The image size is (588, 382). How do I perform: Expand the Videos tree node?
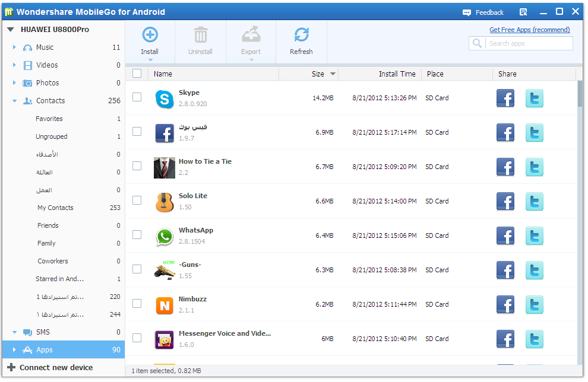14,65
